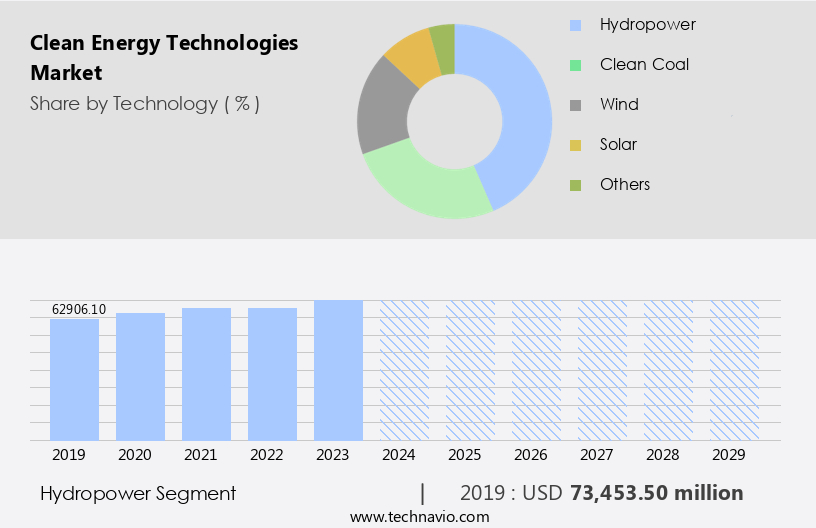
Task: Click the hatched 2026 forecast bar
Action: (537, 370)
